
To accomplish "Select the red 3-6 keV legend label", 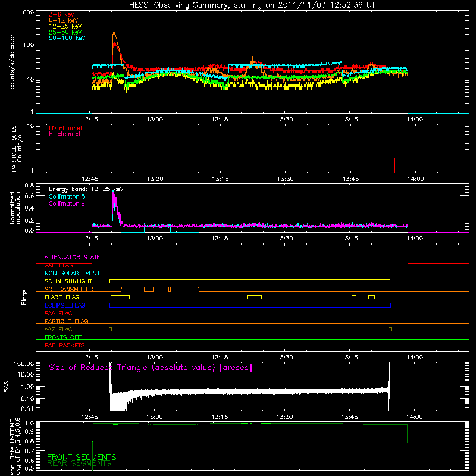I will (x=62, y=14).
